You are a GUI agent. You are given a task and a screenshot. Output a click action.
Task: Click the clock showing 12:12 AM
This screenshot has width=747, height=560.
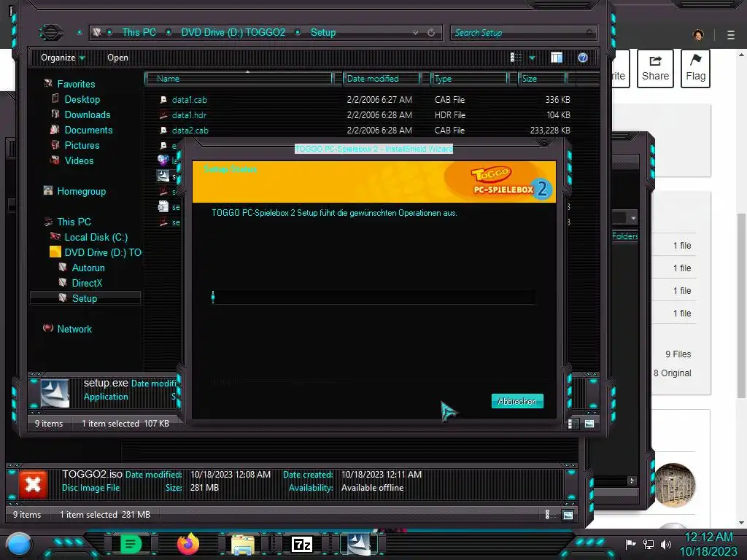[x=708, y=537]
